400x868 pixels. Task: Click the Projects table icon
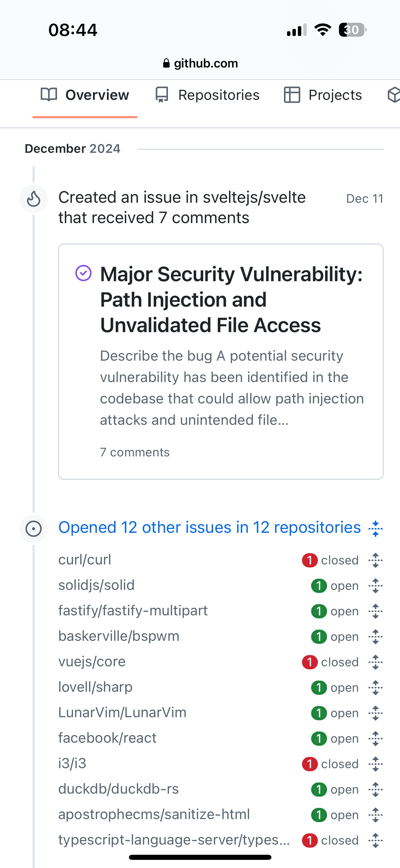coord(292,95)
